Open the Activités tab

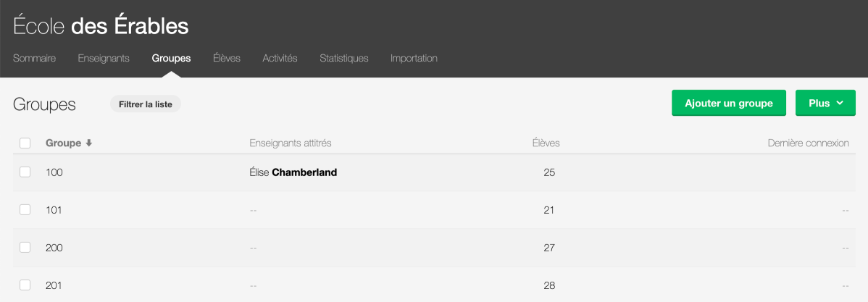tap(280, 58)
